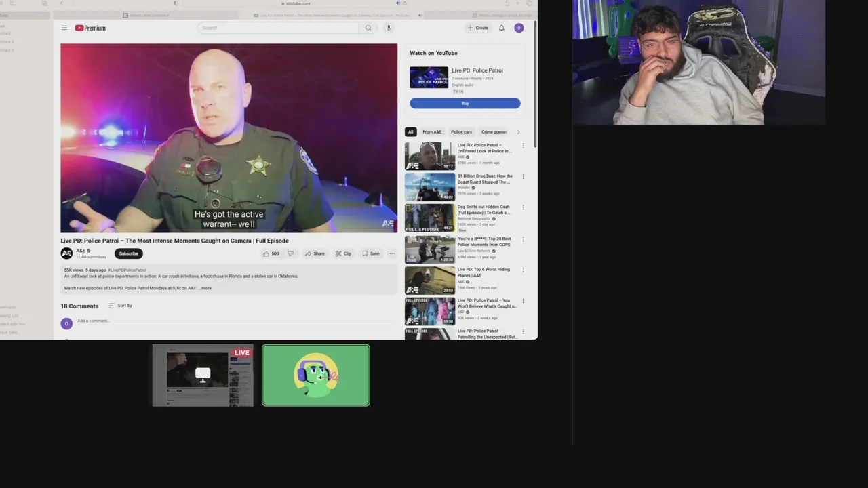Switch to the Kick dashboard browser tab

[144, 15]
